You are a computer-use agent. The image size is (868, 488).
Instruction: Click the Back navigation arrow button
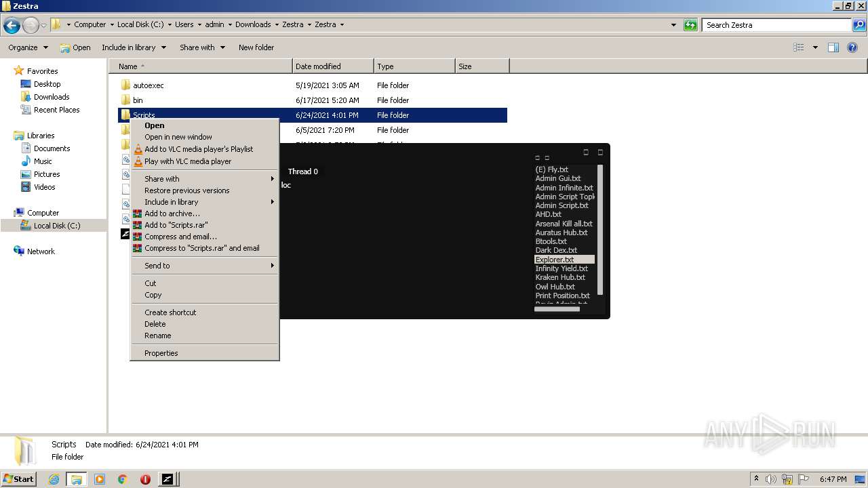click(x=12, y=25)
